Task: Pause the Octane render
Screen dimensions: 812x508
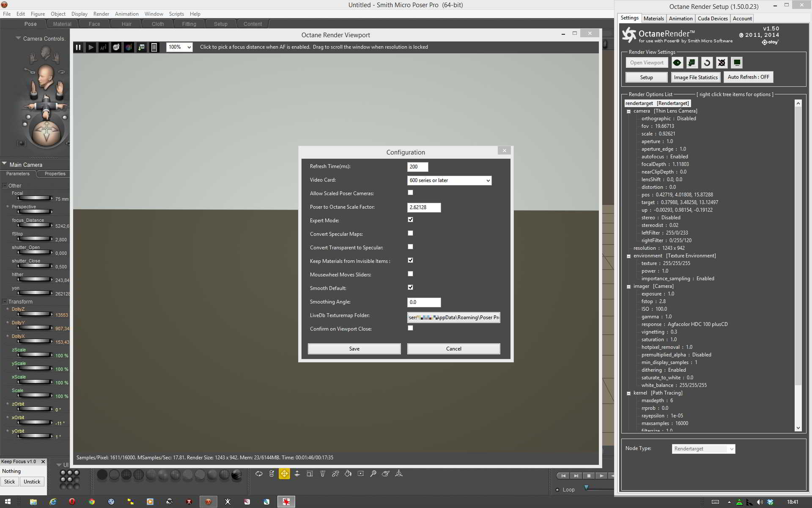Action: click(78, 47)
